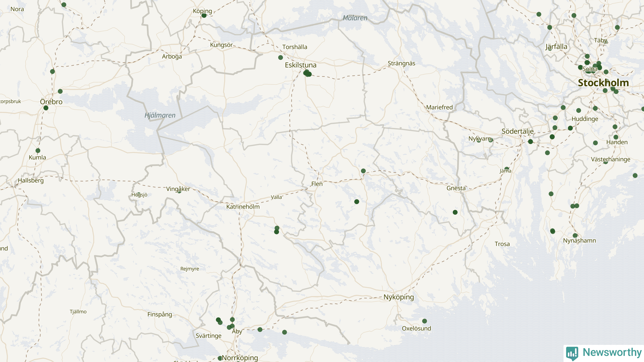Click the Mälaren lake label
Screen dimensions: 644x362
pyautogui.click(x=355, y=18)
